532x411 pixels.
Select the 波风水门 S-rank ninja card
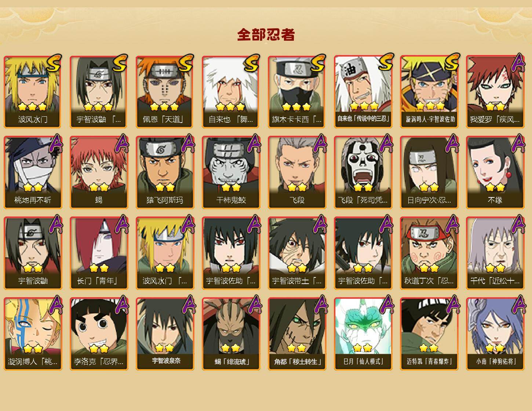[x=33, y=92]
